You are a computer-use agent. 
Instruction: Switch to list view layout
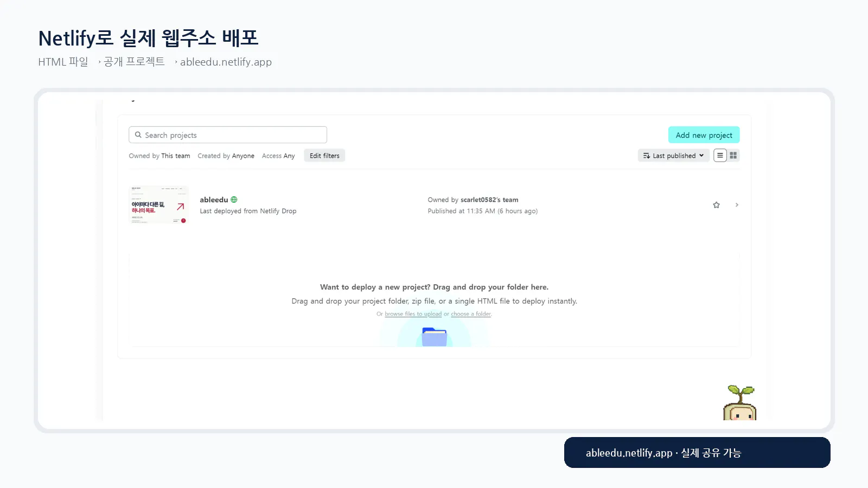720,156
